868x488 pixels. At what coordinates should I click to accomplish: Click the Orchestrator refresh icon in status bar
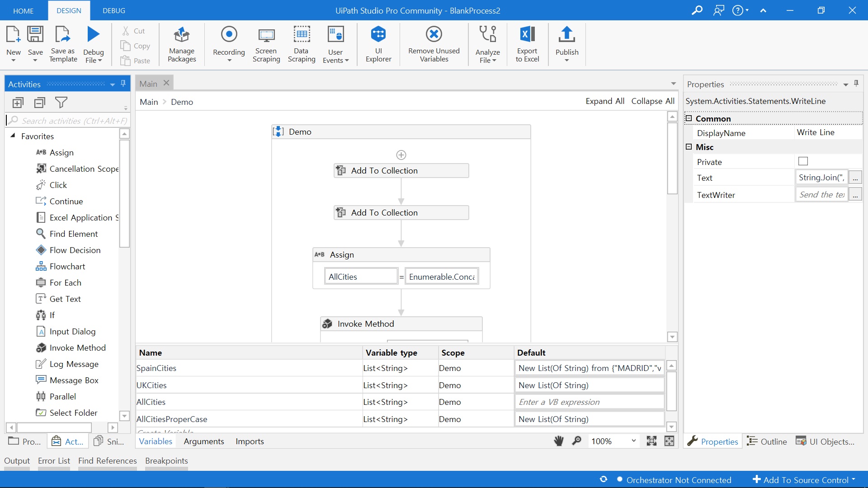(604, 479)
